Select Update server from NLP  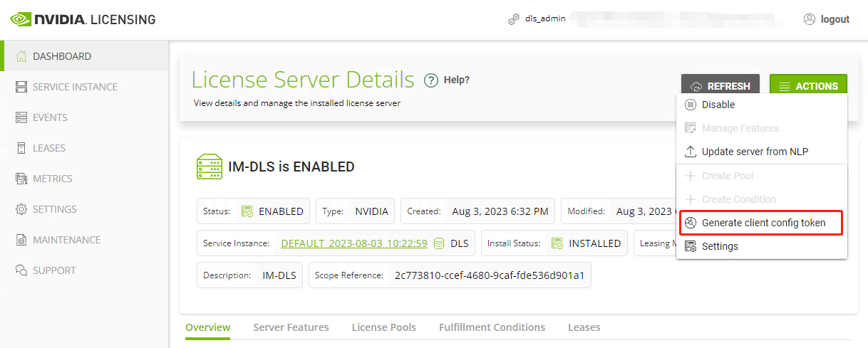tap(762, 152)
